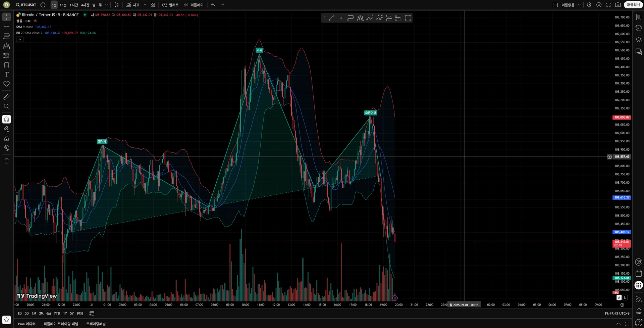
Task: Set the date range to YTD
Action: click(57, 314)
